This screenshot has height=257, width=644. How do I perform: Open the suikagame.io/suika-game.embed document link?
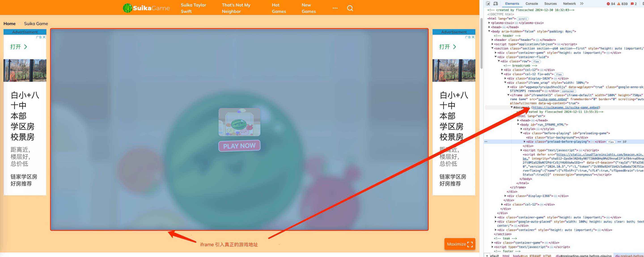[566, 108]
